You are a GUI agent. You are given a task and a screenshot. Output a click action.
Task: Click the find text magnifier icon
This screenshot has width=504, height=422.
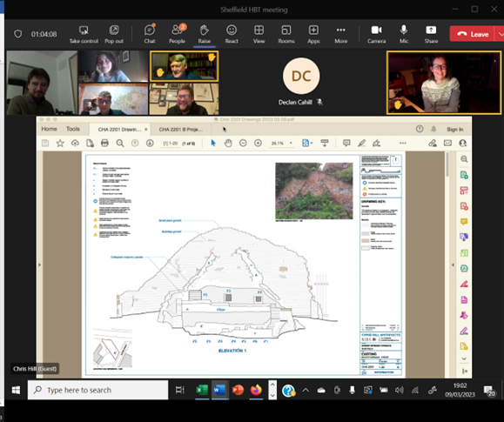(120, 143)
